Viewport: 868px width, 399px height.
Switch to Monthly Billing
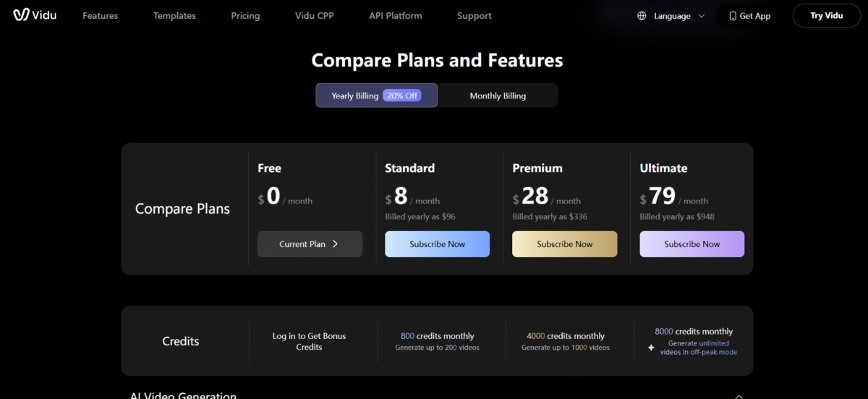point(498,96)
